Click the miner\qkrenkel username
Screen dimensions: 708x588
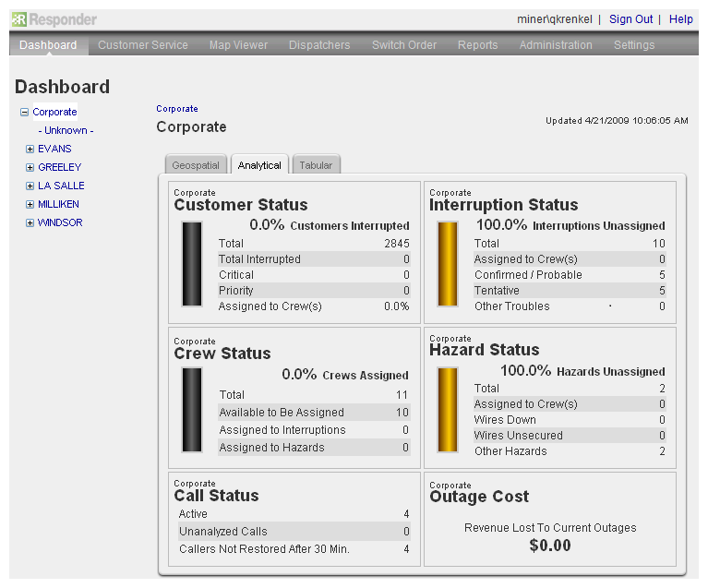[x=555, y=19]
